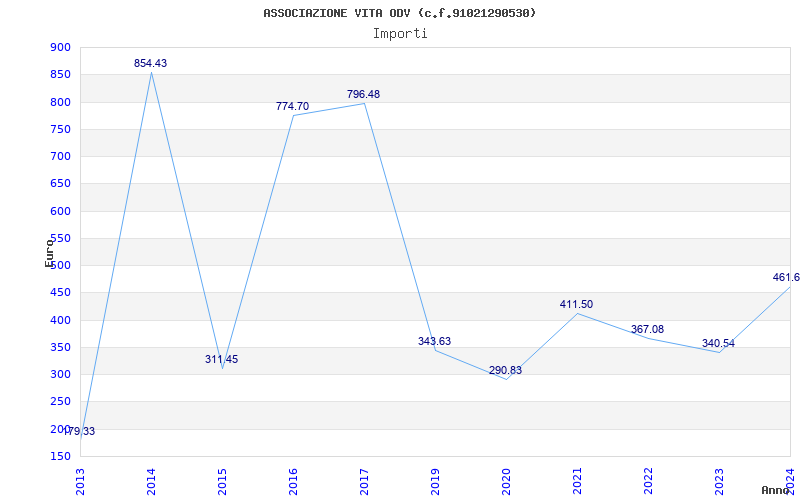Click the 700 y-axis tick label

(60, 156)
